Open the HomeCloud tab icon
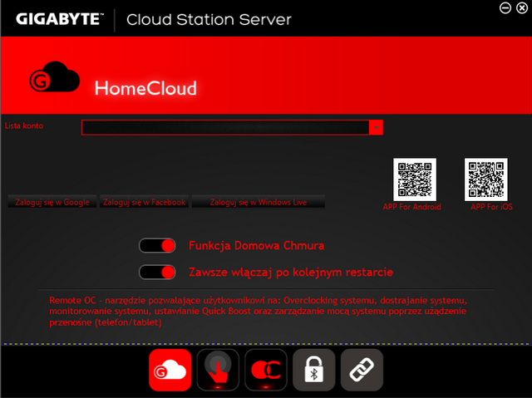532x398 pixels. (x=170, y=370)
